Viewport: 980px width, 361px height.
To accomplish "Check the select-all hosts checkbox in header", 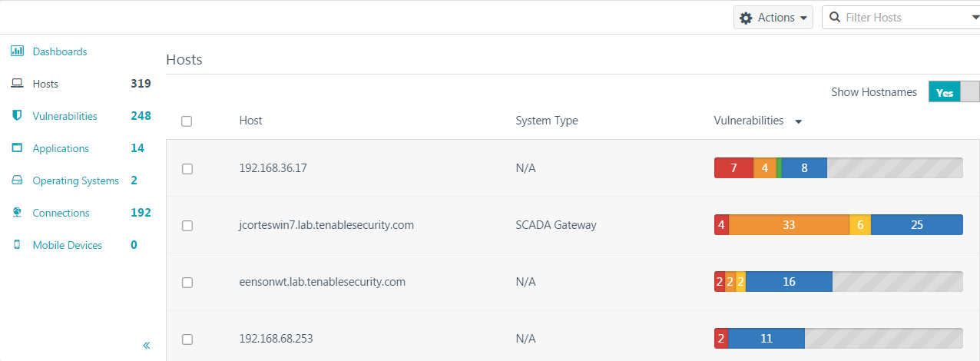I will pyautogui.click(x=187, y=121).
